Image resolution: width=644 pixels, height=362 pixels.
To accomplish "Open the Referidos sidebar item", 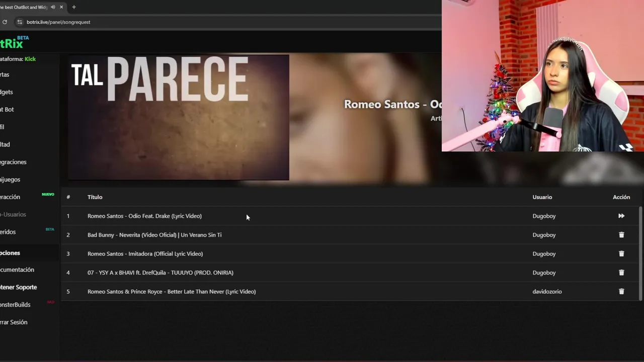I will click(x=8, y=232).
